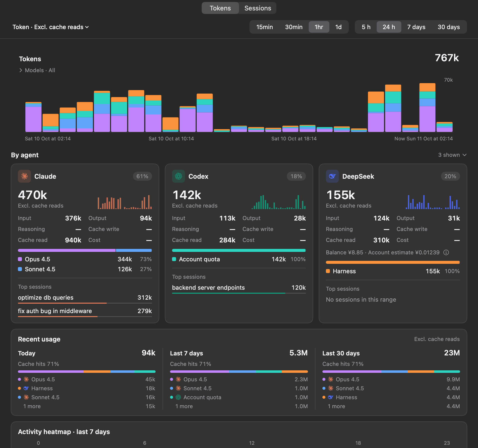This screenshot has width=478, height=448.
Task: Click the tallest bar near Sun 11 Oct
Action: [427, 108]
